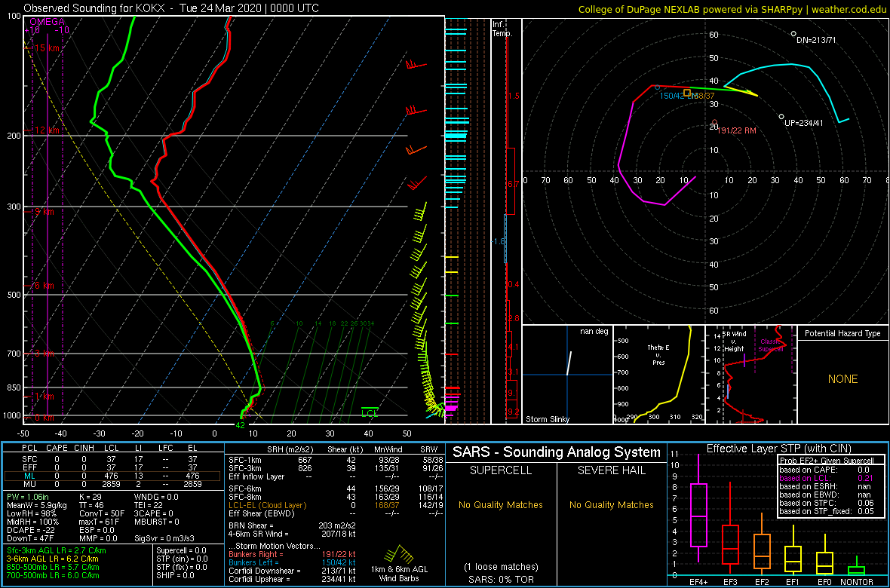The width and height of the screenshot is (890, 588).
Task: Click the PW = 1.06in value
Action: coord(27,498)
